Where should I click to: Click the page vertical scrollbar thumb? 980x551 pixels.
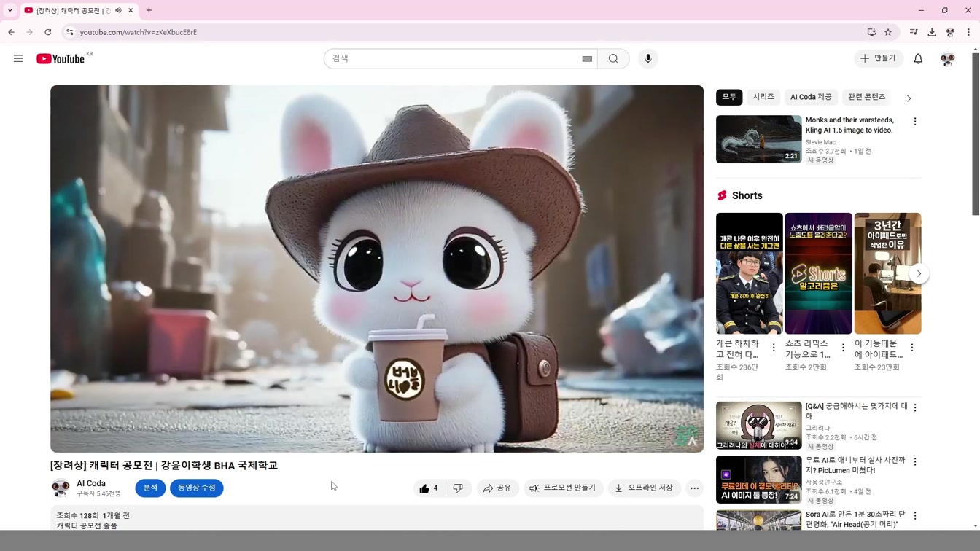[976, 134]
